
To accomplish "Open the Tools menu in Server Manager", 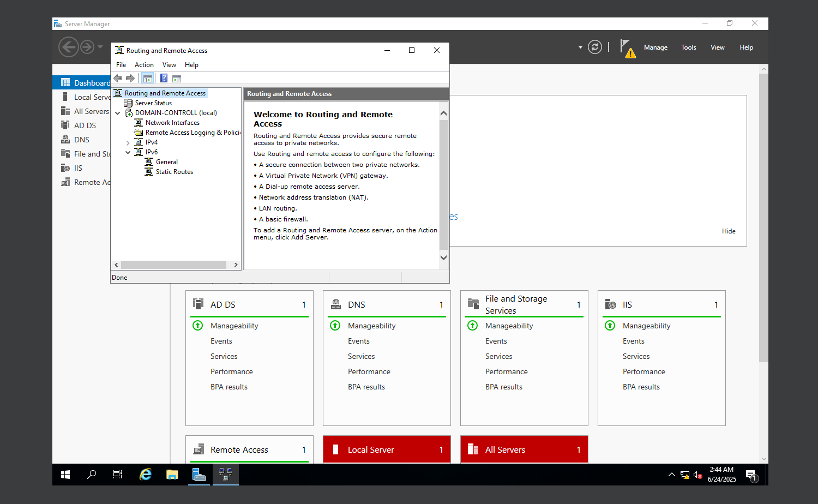I will pyautogui.click(x=688, y=47).
